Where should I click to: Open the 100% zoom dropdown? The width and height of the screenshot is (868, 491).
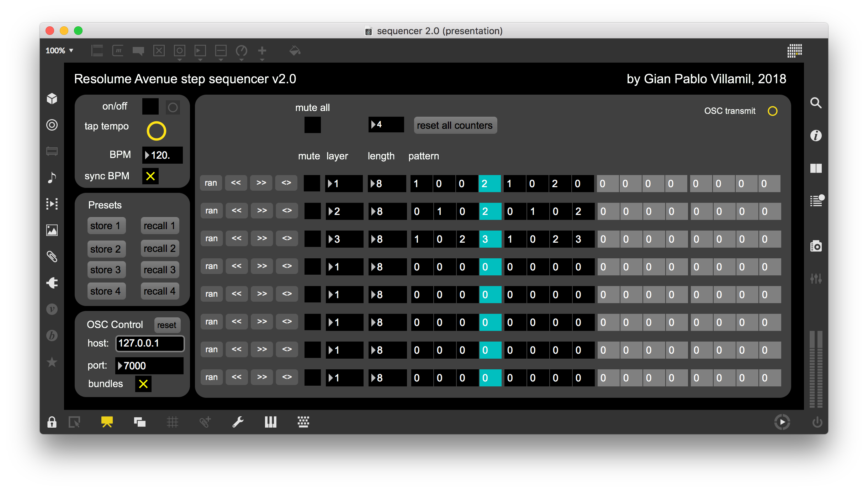point(59,51)
